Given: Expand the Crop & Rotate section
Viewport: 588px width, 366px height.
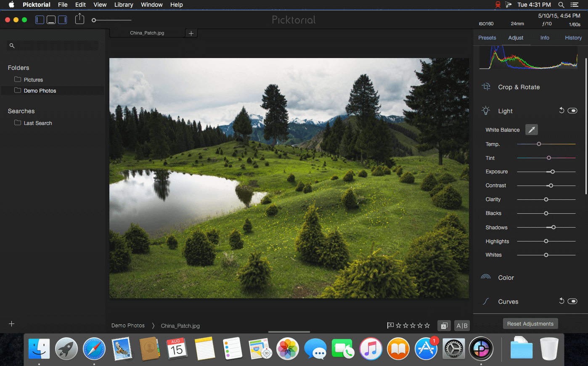Looking at the screenshot, I should [519, 87].
